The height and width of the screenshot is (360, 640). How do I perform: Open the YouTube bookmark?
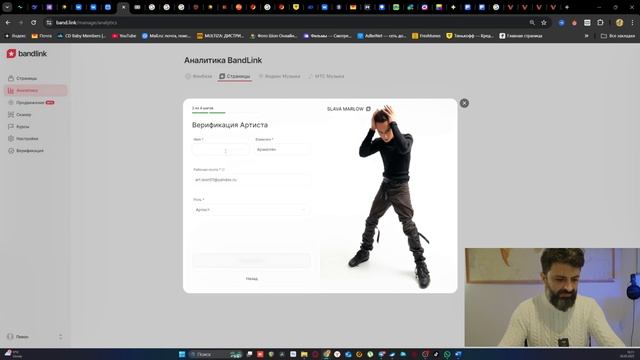pyautogui.click(x=124, y=36)
